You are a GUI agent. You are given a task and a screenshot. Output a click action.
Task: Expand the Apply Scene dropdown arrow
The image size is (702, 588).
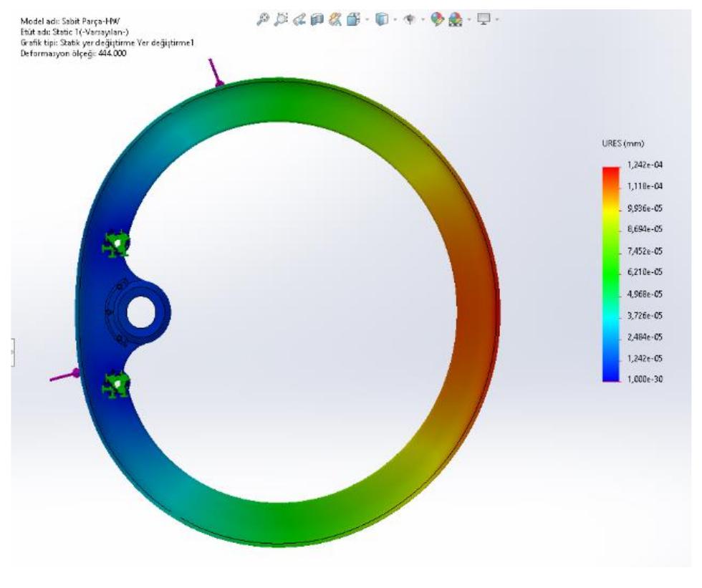468,19
